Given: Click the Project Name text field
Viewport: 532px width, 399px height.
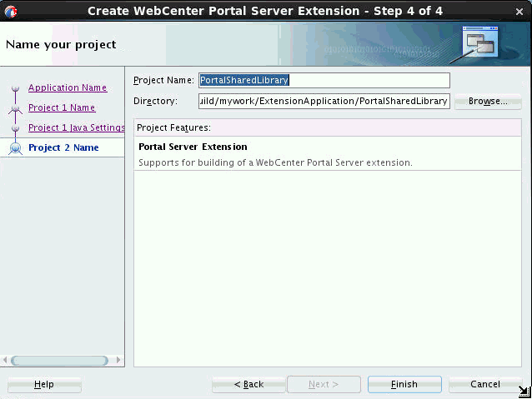Looking at the screenshot, I should point(324,80).
